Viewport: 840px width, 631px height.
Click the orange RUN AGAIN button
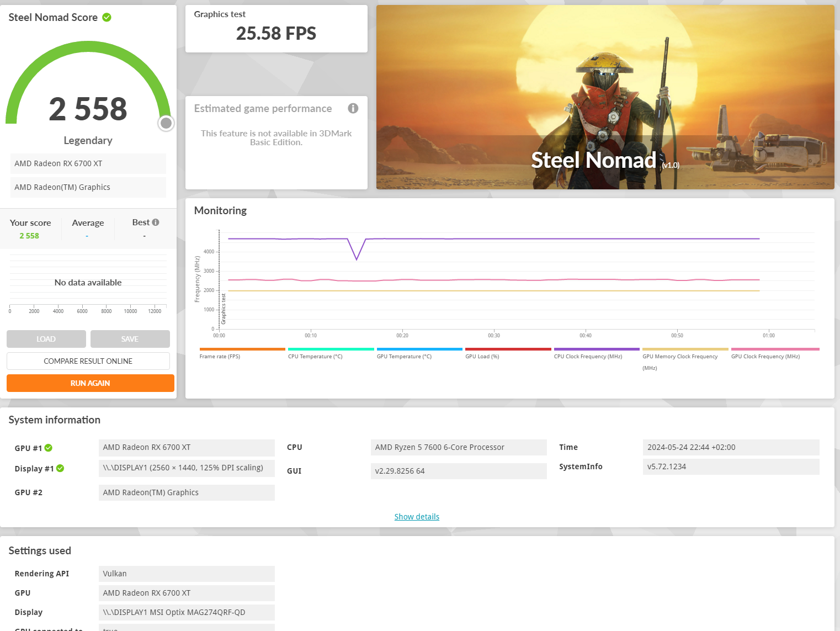click(x=91, y=383)
